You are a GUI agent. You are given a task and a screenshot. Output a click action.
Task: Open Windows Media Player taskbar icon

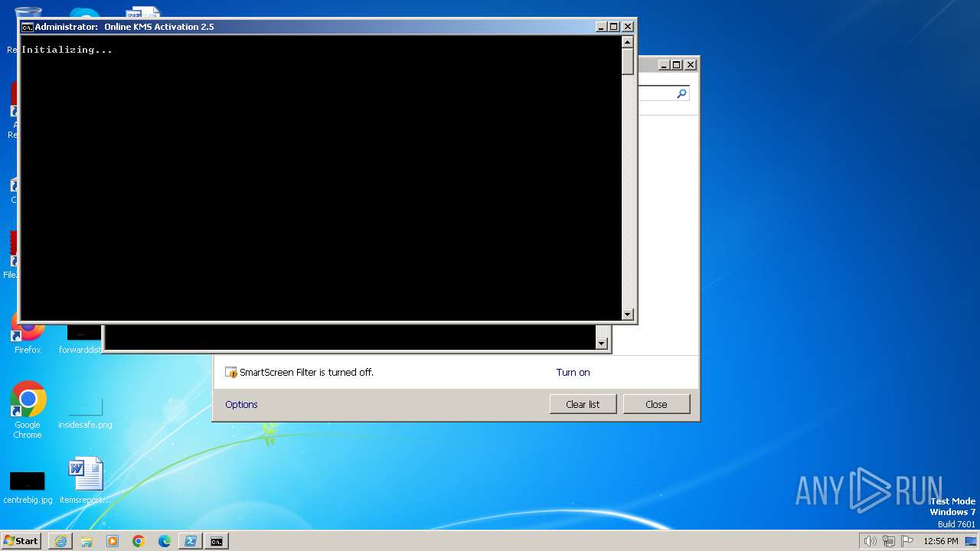113,541
